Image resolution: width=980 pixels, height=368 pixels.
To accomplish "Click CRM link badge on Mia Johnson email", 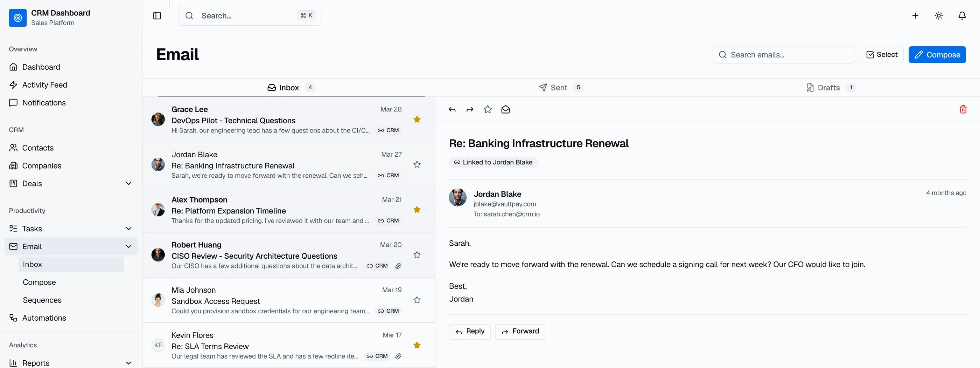I will click(x=388, y=311).
